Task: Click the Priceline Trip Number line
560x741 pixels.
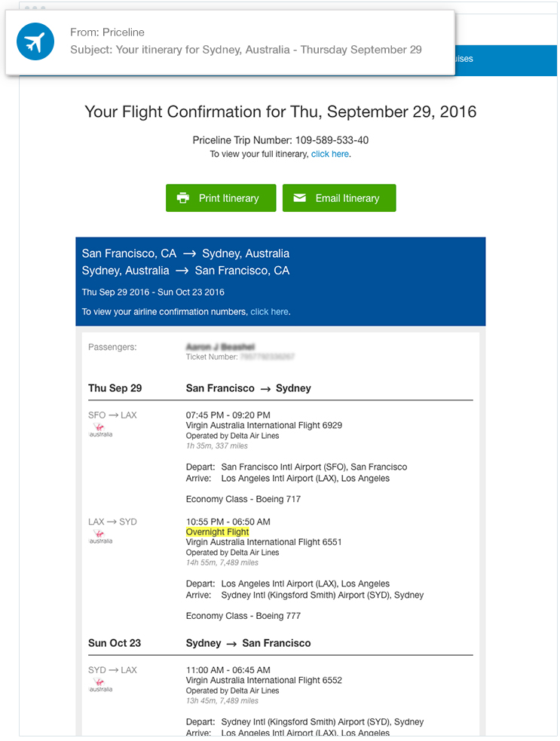Action: tap(280, 140)
